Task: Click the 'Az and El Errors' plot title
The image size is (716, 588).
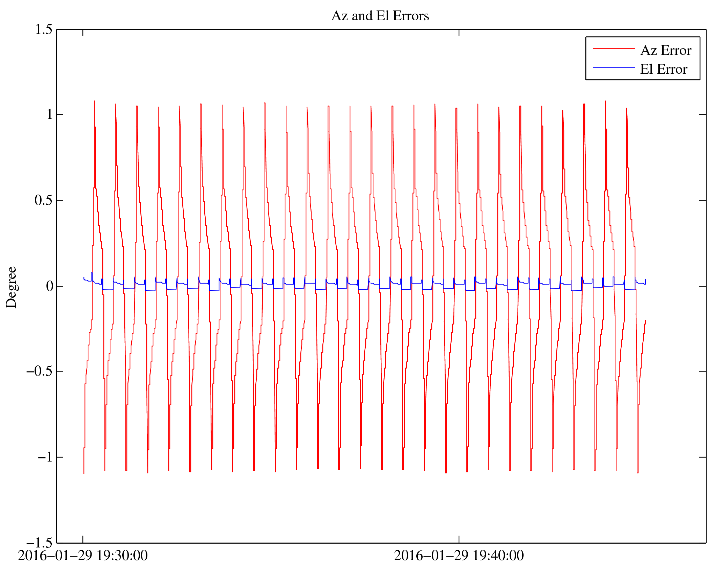Action: point(380,16)
